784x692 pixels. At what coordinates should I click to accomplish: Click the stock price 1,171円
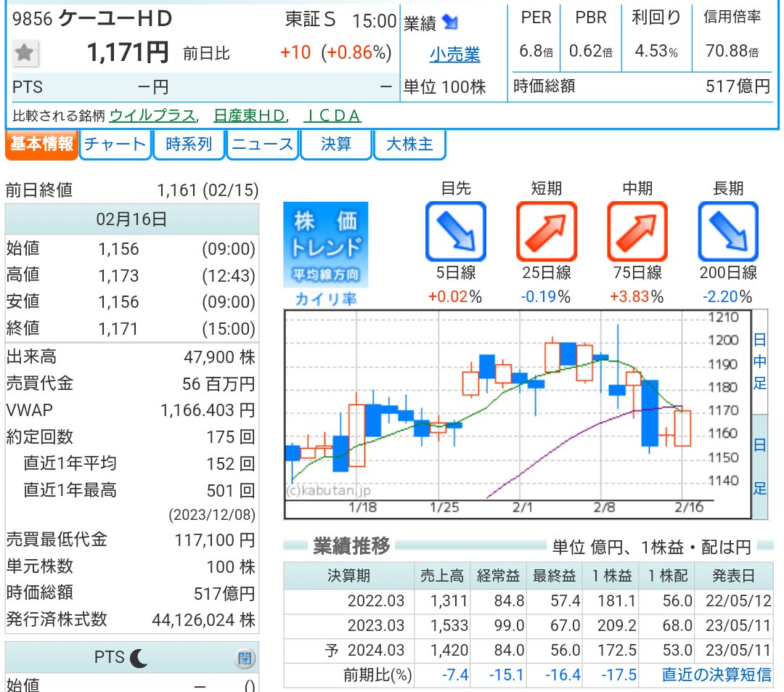coord(128,52)
